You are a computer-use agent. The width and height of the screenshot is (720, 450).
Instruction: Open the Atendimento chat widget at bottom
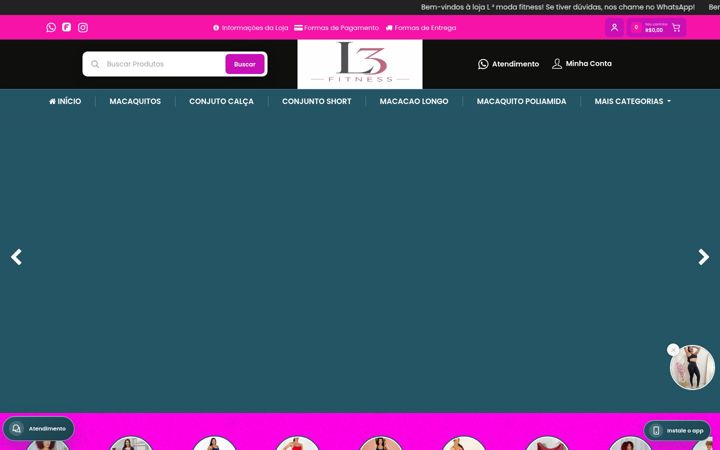[39, 428]
